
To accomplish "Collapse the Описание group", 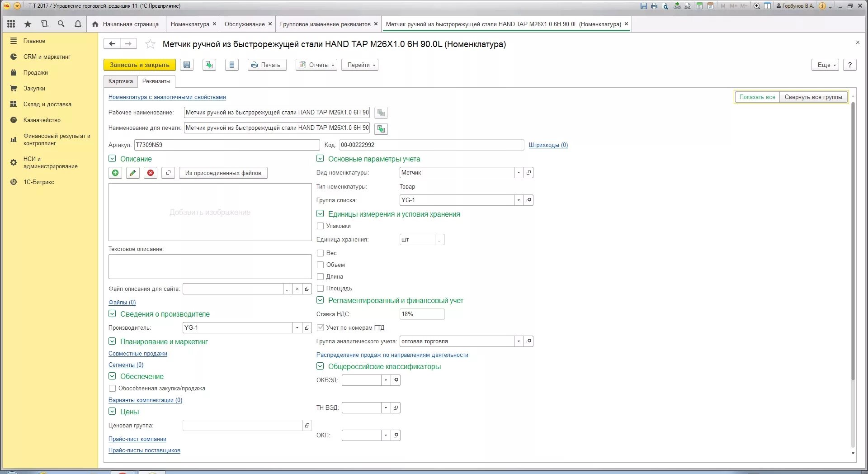I will point(112,159).
